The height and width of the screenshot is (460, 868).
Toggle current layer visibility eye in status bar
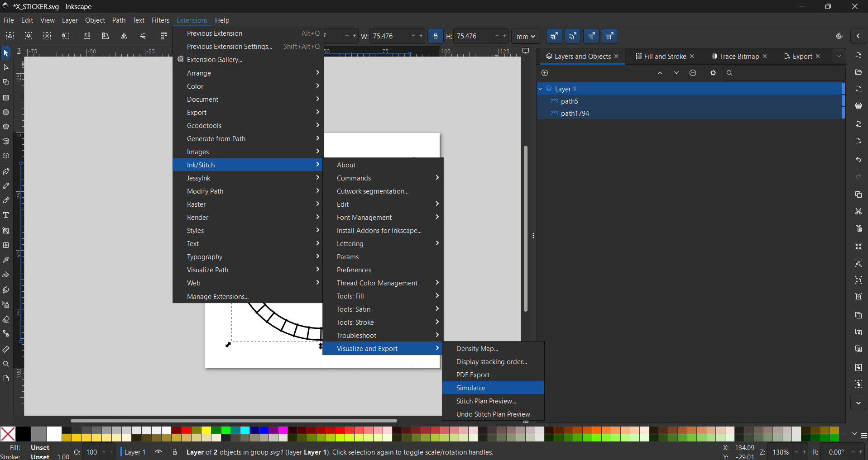[x=158, y=452]
